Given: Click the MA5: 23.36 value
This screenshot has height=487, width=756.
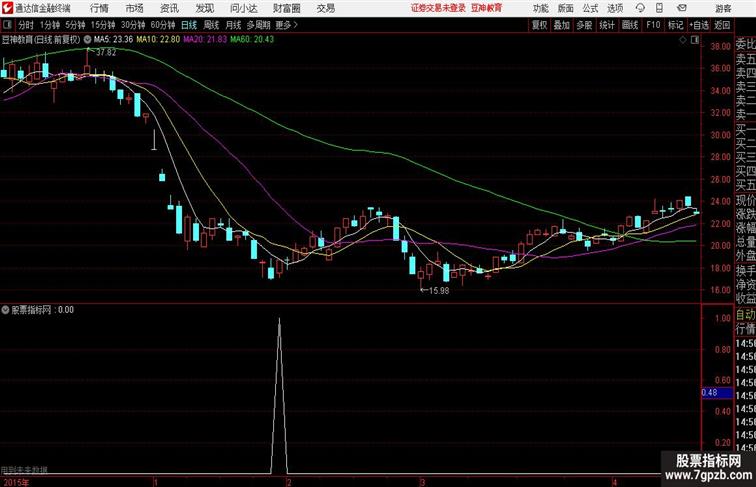Looking at the screenshot, I should pos(113,40).
